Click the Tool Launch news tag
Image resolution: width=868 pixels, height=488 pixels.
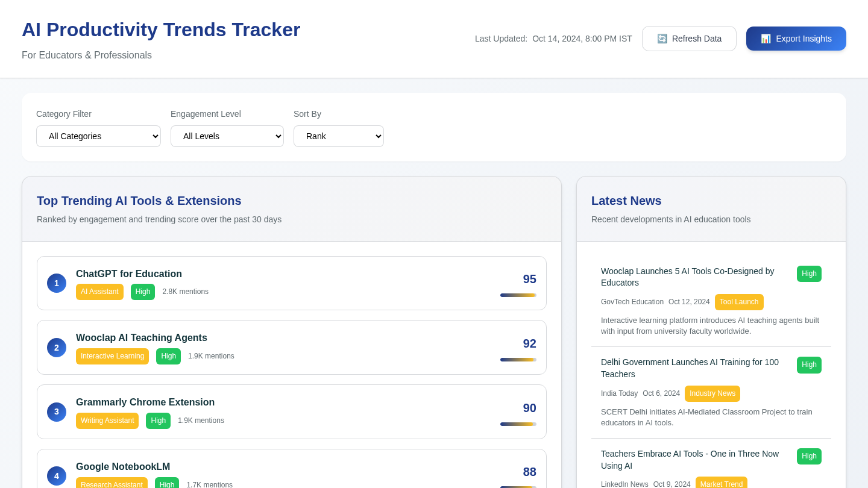[739, 302]
